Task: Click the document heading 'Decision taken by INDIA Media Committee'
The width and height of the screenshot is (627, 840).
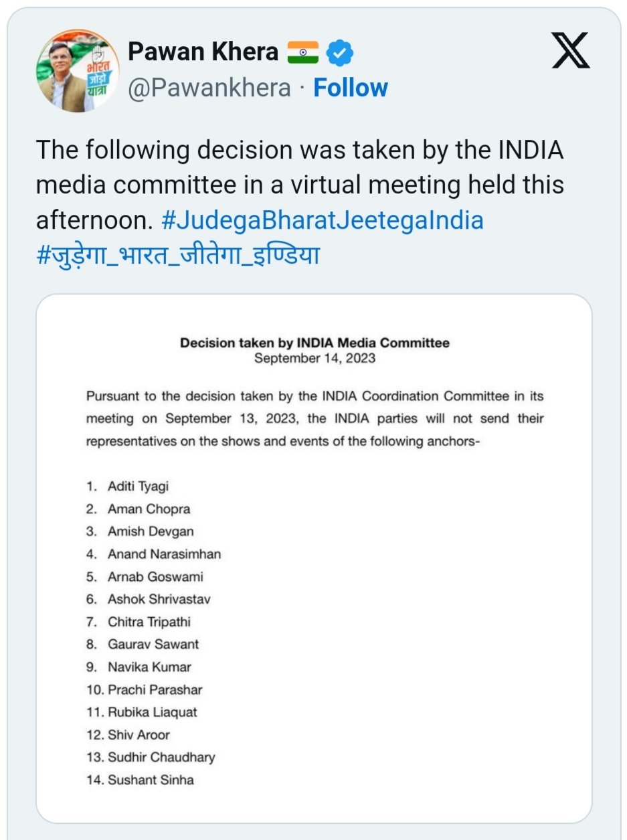Action: (315, 343)
